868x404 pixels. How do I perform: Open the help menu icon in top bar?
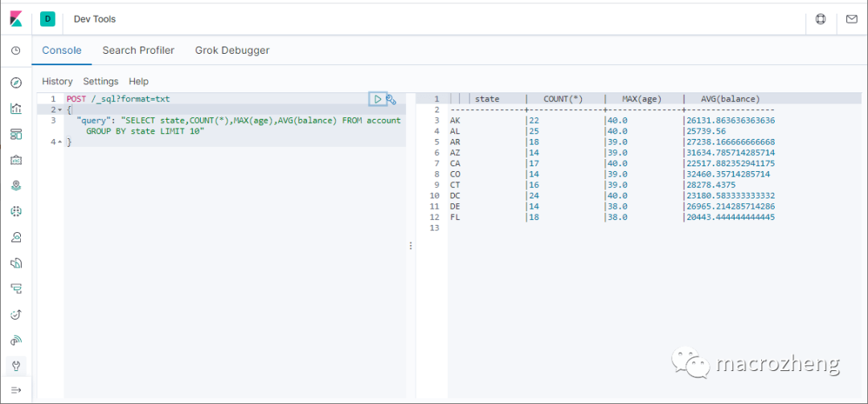tap(821, 18)
